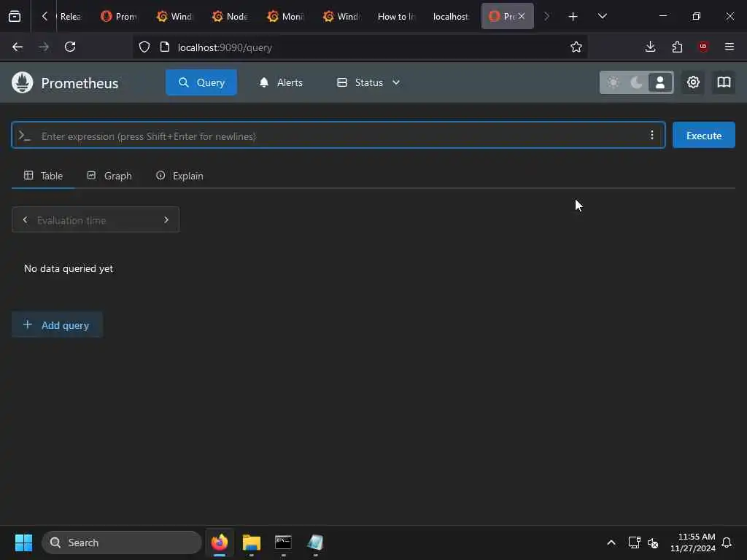List all tabs dropdown arrow

[602, 16]
